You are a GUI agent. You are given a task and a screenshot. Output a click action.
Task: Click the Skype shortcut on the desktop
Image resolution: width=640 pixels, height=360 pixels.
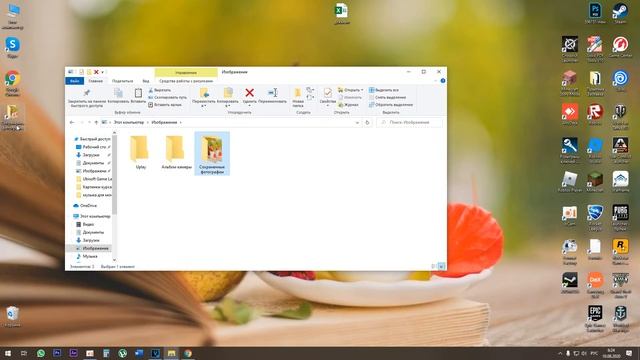click(x=13, y=47)
